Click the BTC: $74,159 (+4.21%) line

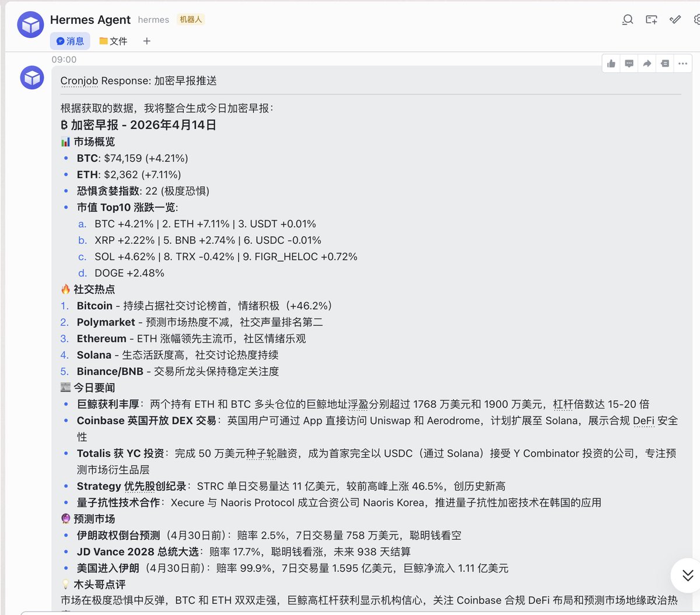(132, 158)
